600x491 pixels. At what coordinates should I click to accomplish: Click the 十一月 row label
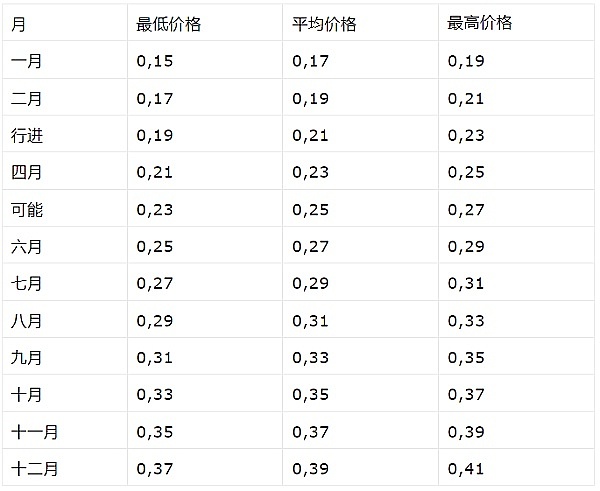coord(35,432)
